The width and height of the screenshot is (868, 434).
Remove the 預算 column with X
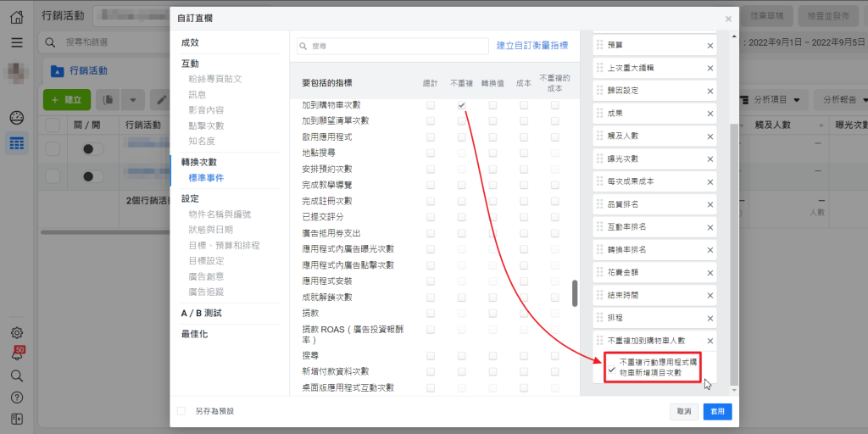pos(710,46)
